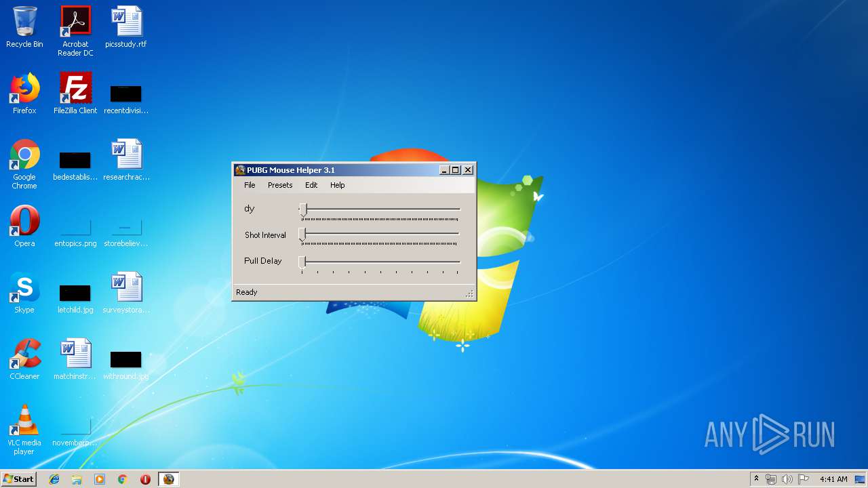The image size is (868, 488).
Task: Select the Acrobat Reader DC shortcut
Action: click(75, 31)
